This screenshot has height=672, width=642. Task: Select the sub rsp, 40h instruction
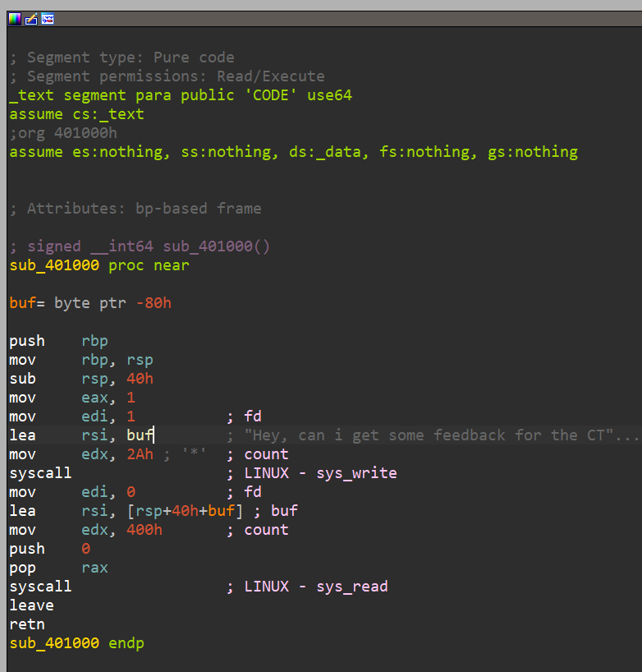(81, 379)
